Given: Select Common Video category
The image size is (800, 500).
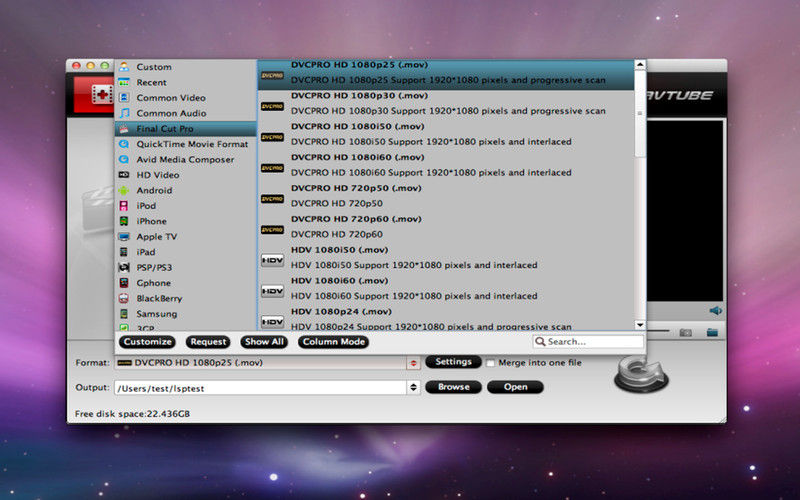Looking at the screenshot, I should [186, 97].
